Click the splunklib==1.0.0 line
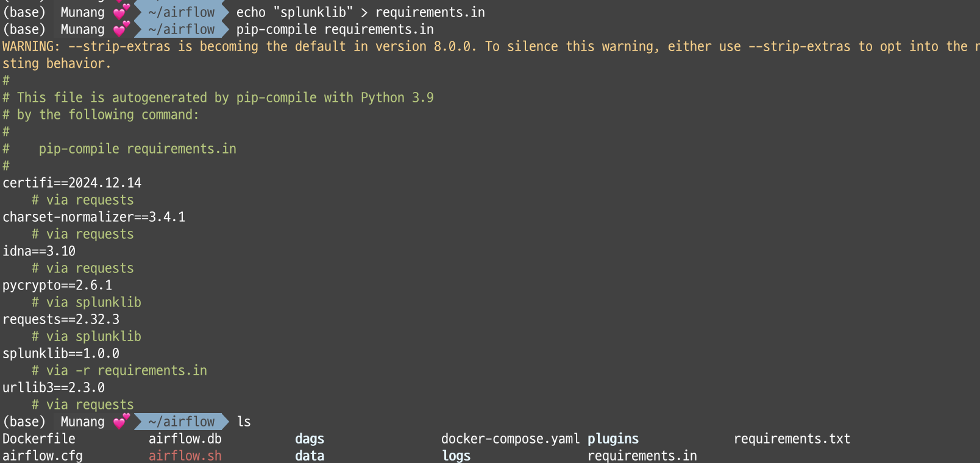 click(x=61, y=353)
